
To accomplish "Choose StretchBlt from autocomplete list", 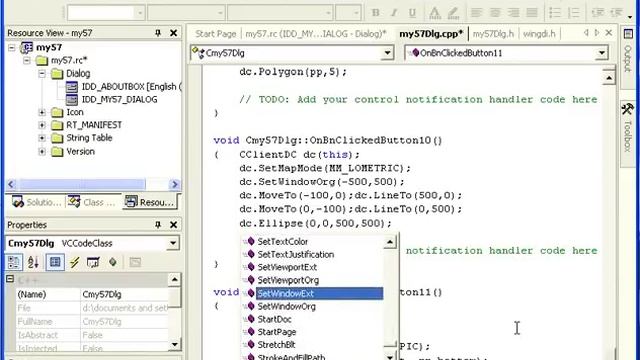I will [x=276, y=345].
